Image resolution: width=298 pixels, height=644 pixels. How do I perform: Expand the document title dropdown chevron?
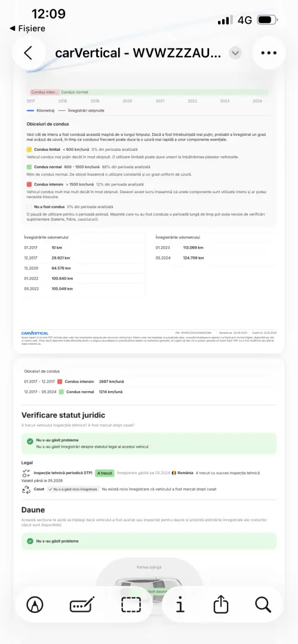(x=235, y=53)
